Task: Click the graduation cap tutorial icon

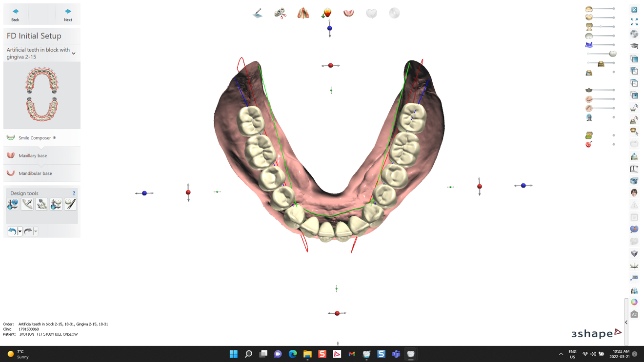Action: 634,46
